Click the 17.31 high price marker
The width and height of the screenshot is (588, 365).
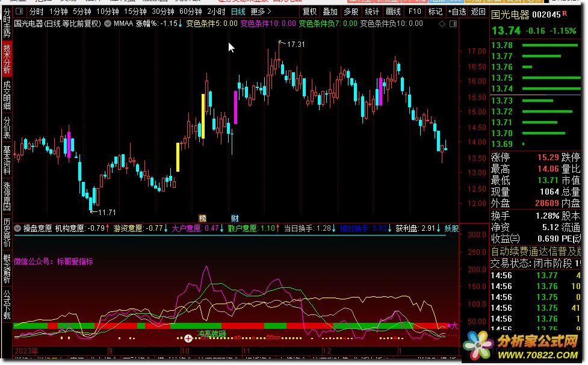[x=296, y=45]
